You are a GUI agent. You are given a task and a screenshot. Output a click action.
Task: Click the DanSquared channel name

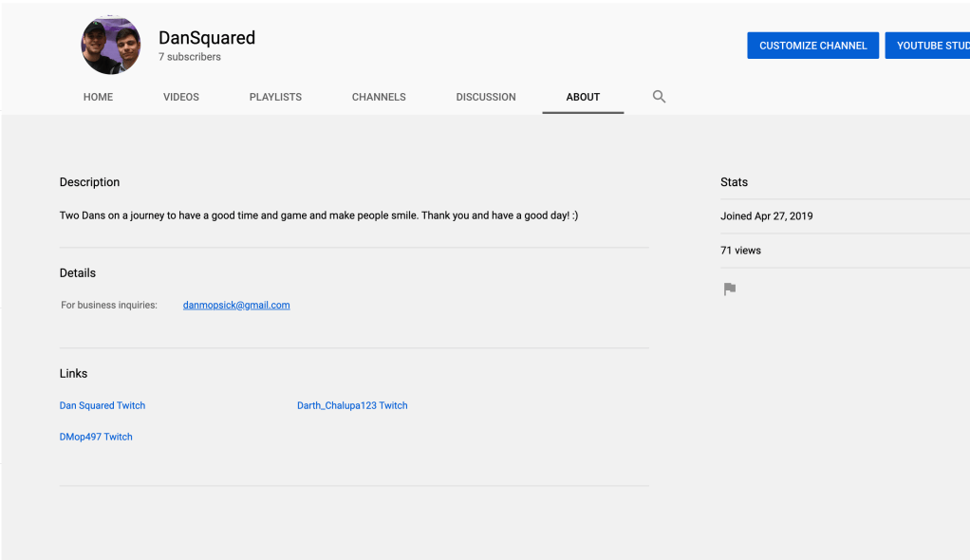coord(207,38)
